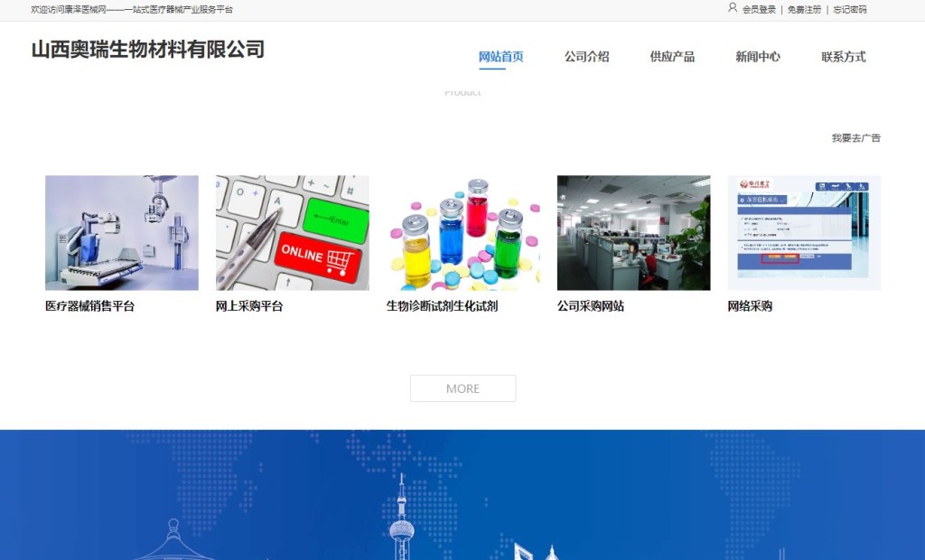Open the 生物诊断试剂生化试剂 product image
This screenshot has width=925, height=560.
(462, 232)
